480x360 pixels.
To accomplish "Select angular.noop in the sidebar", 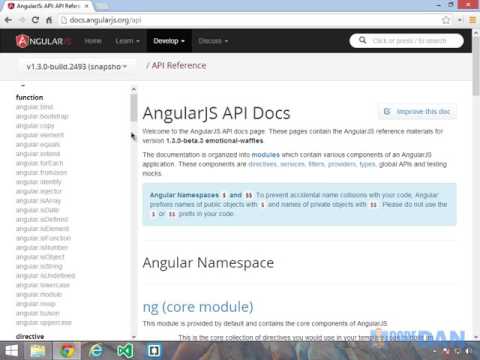I will point(36,304).
